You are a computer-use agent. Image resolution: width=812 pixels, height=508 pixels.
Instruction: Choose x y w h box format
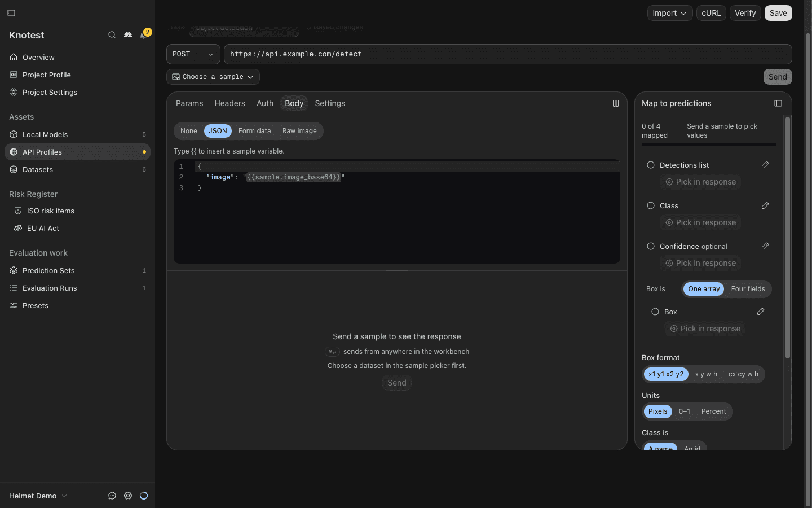pos(706,374)
